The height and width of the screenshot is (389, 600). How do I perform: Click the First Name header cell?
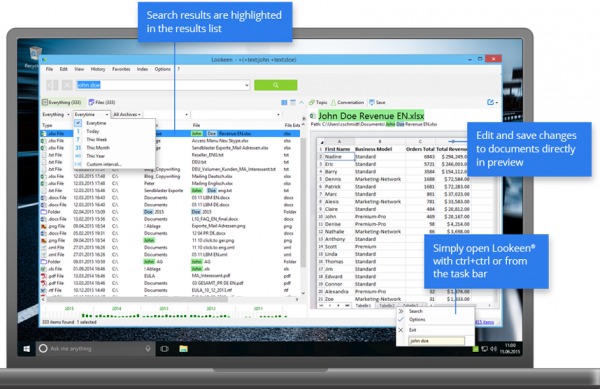pyautogui.click(x=338, y=149)
